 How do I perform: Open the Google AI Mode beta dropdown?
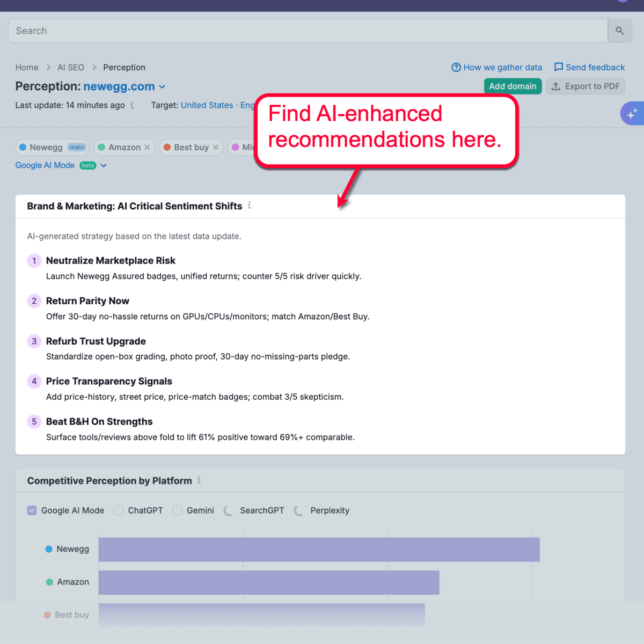(x=103, y=165)
